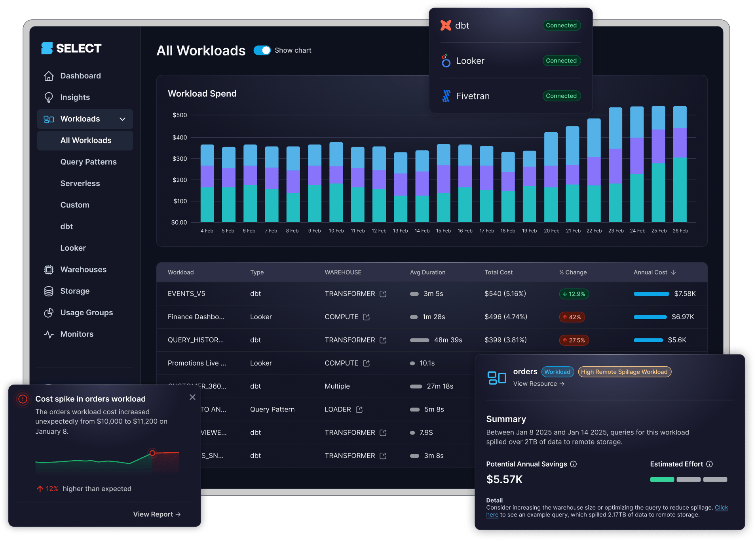Click the Insights lightbulb icon
This screenshot has width=756, height=541.
click(49, 97)
